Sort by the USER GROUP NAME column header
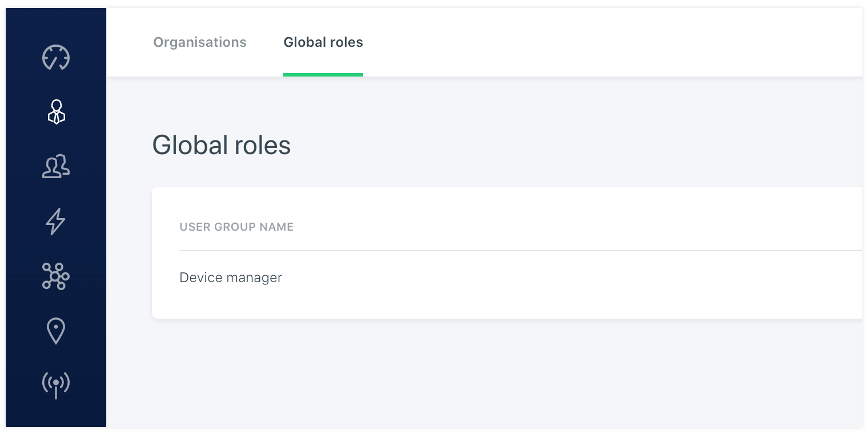Screen dimensions: 868x434 [236, 227]
